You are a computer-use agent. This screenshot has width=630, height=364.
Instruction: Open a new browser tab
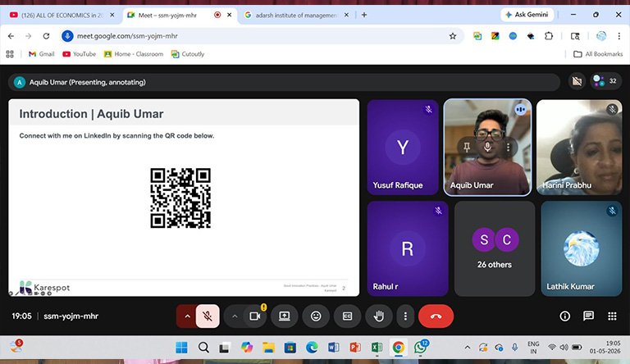pyautogui.click(x=364, y=15)
